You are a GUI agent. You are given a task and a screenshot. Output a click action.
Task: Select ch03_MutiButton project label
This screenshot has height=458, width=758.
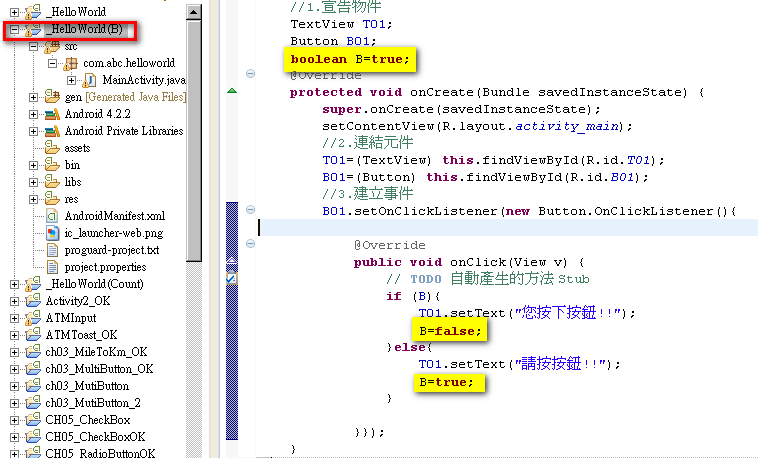pos(87,386)
